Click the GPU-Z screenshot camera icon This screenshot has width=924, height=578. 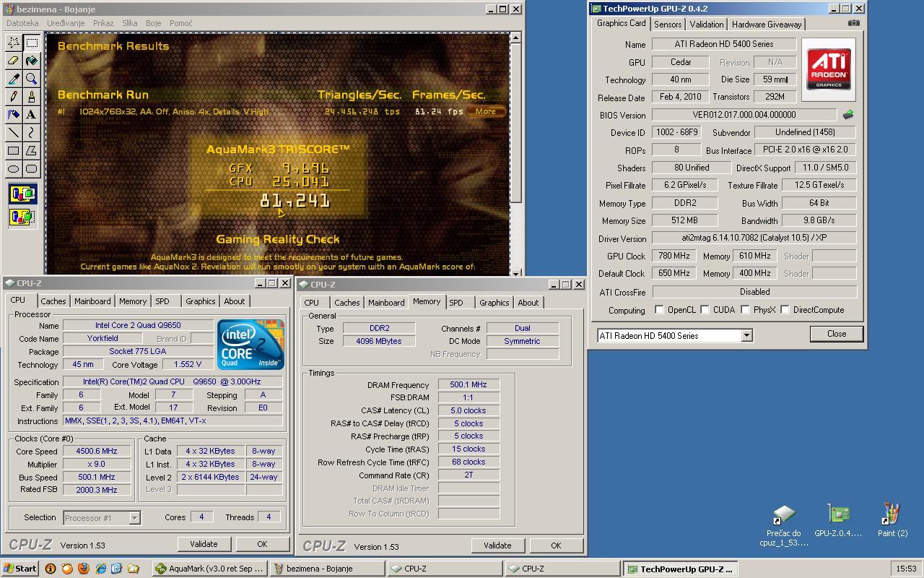[853, 23]
